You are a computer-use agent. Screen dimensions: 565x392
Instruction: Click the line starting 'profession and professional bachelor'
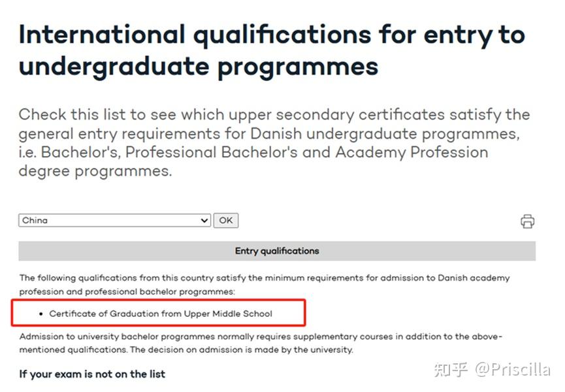[127, 291]
